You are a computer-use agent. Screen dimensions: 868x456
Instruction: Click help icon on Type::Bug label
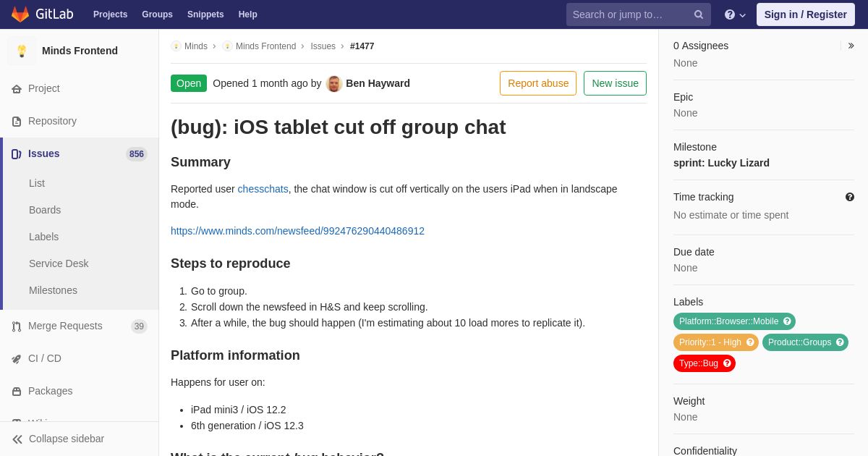click(x=727, y=363)
